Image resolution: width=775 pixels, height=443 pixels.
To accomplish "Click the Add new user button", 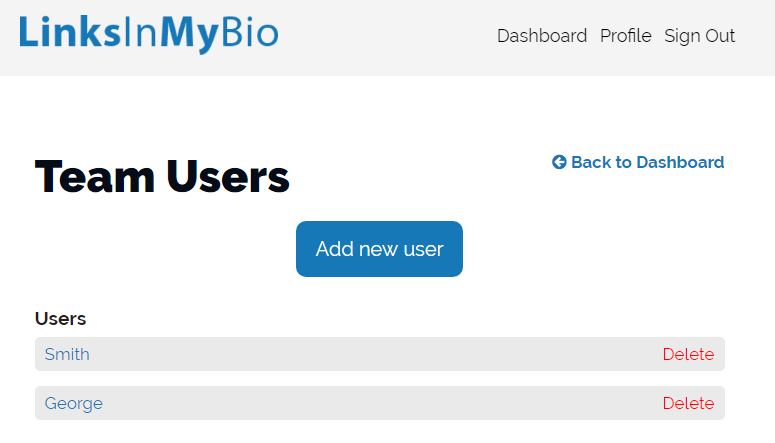I will (379, 249).
